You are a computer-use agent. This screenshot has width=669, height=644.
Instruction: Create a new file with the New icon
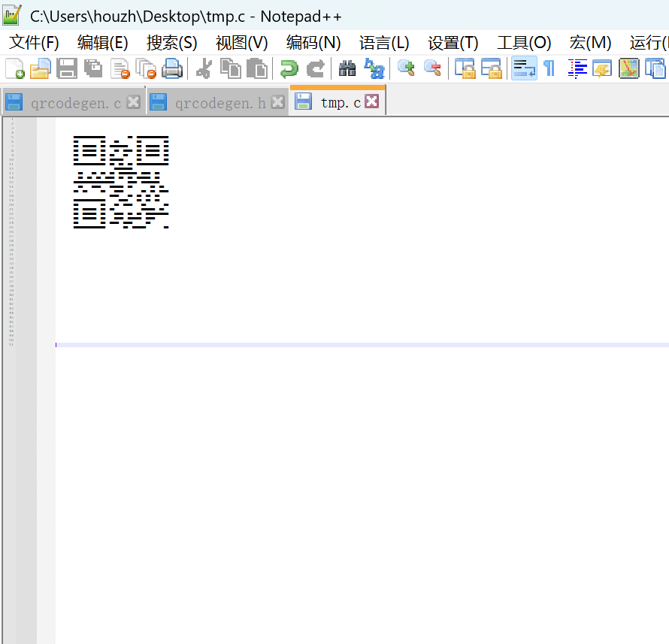pos(14,68)
